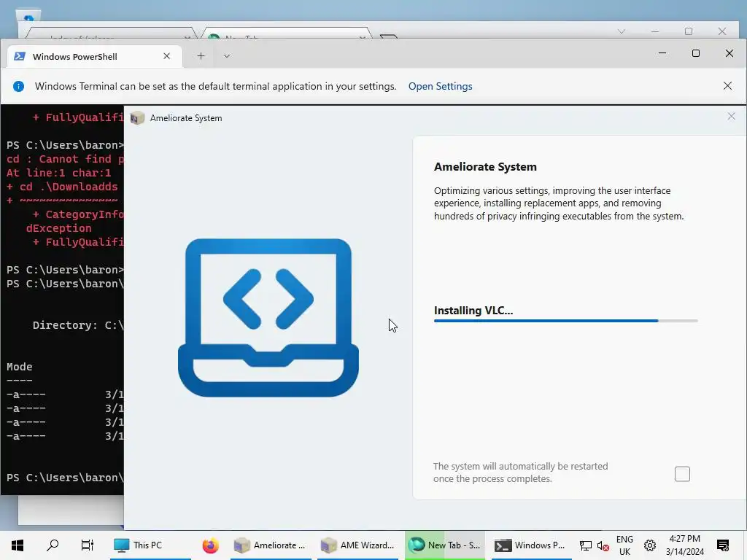Close the background browser window
Viewport: 747px width, 560px height.
[x=721, y=31]
